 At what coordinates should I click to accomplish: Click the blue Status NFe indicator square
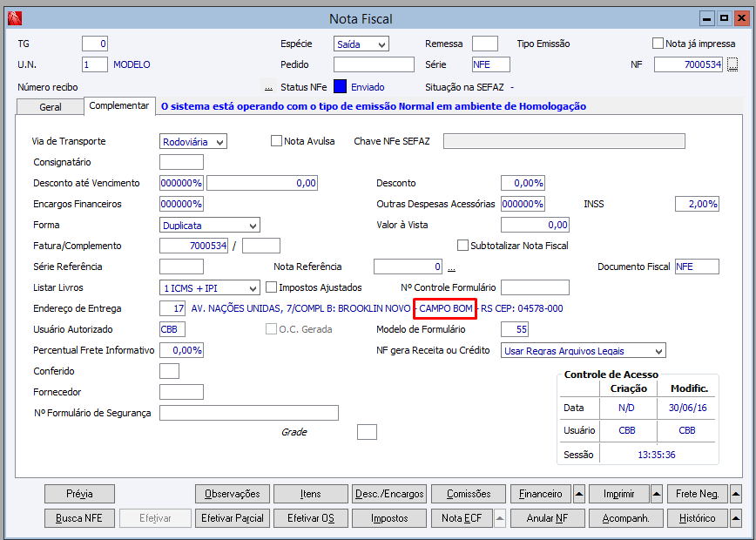pos(340,87)
